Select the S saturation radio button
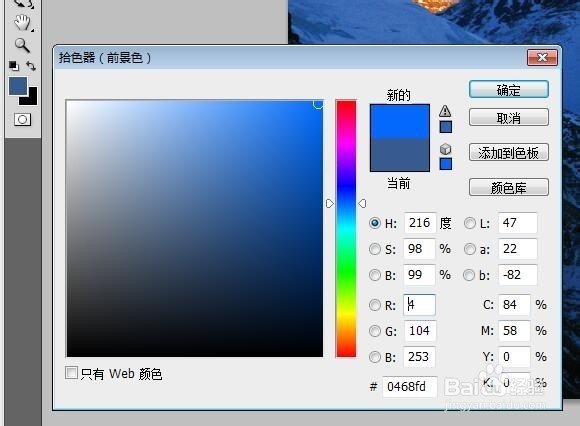Viewport: 580px width, 426px height. 375,249
